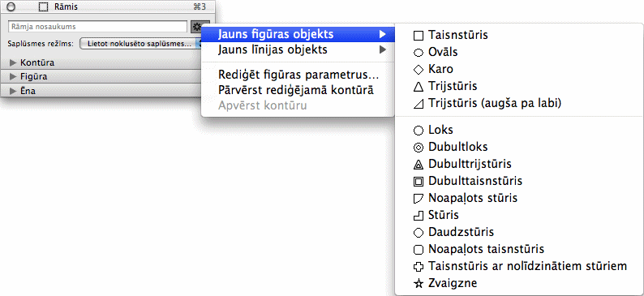Viewport: 644px width, 296px height.
Task: Expand the Ēna section
Action: 13,91
